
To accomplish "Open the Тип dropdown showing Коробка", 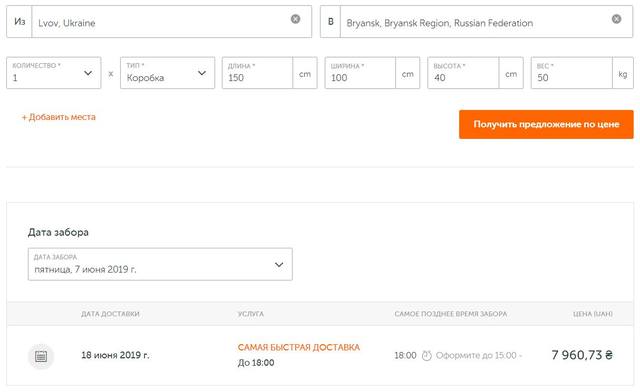I will 167,73.
